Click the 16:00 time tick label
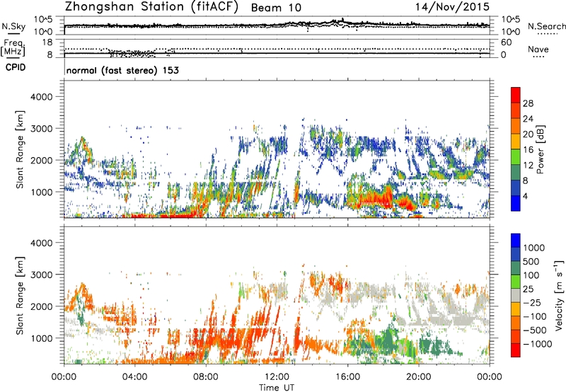Image resolution: width=566 pixels, height=392 pixels. [347, 377]
